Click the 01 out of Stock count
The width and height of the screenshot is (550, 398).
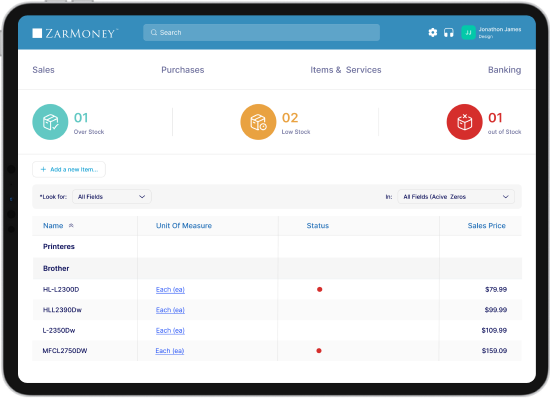click(495, 118)
